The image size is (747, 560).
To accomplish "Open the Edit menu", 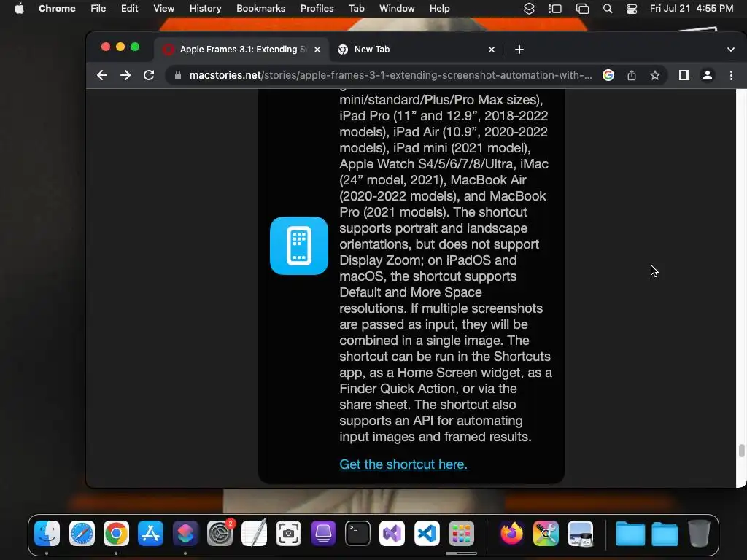I will click(x=129, y=9).
